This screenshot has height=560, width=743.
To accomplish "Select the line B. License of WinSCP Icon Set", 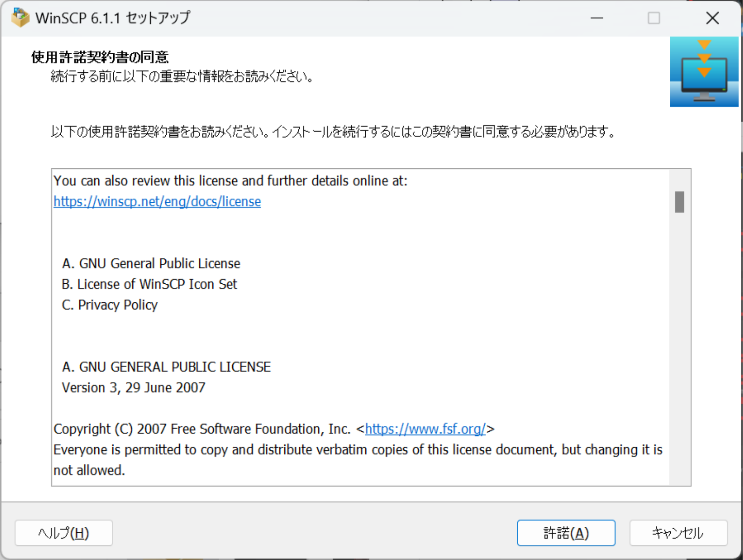I will pos(149,284).
